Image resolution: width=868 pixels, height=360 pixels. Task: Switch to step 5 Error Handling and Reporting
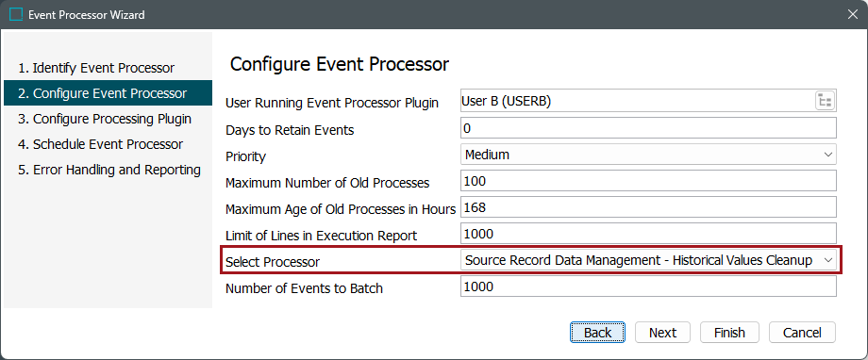coord(109,170)
